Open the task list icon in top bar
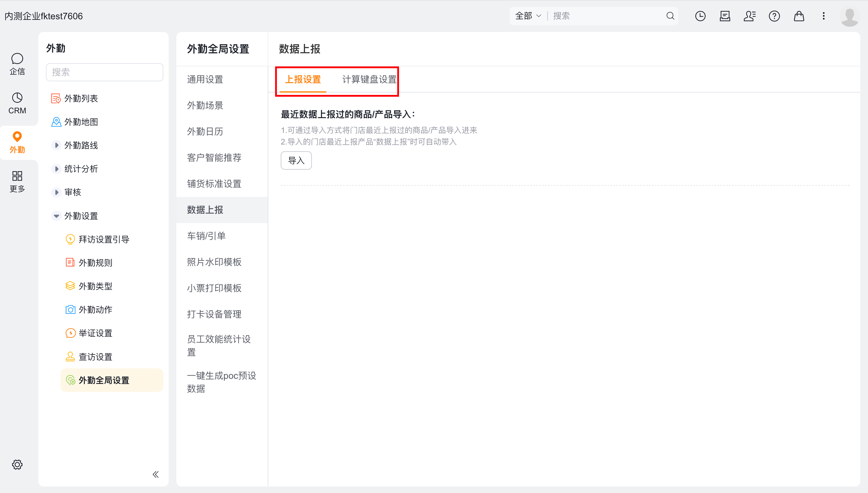 coord(725,16)
